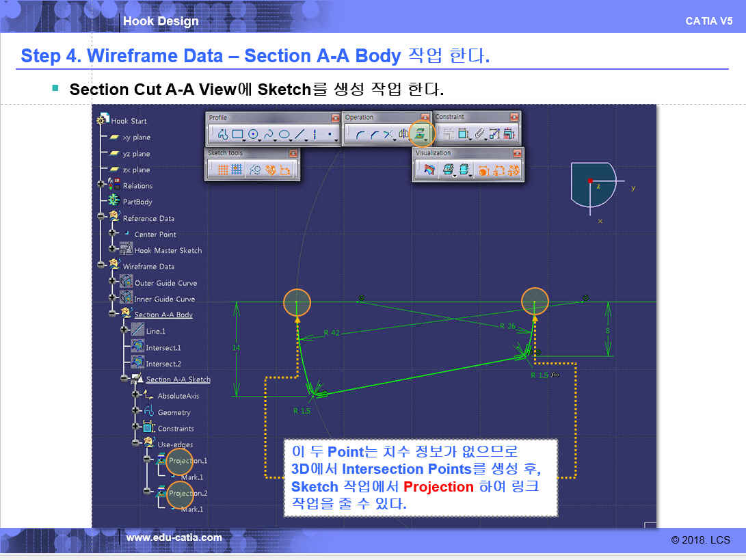Click the R 42 radius dimension
Viewport: 746px width, 560px height.
(331, 333)
